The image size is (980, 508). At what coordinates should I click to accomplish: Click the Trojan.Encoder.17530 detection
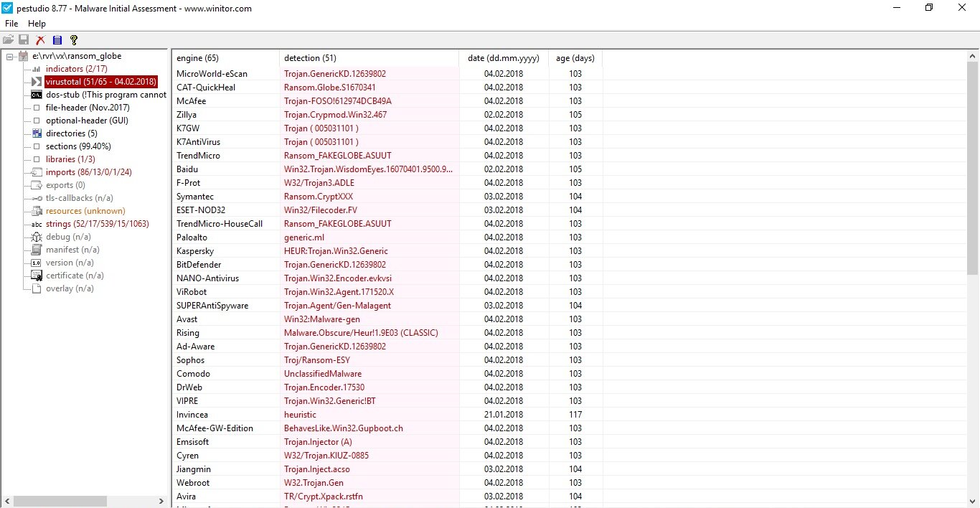coord(324,387)
